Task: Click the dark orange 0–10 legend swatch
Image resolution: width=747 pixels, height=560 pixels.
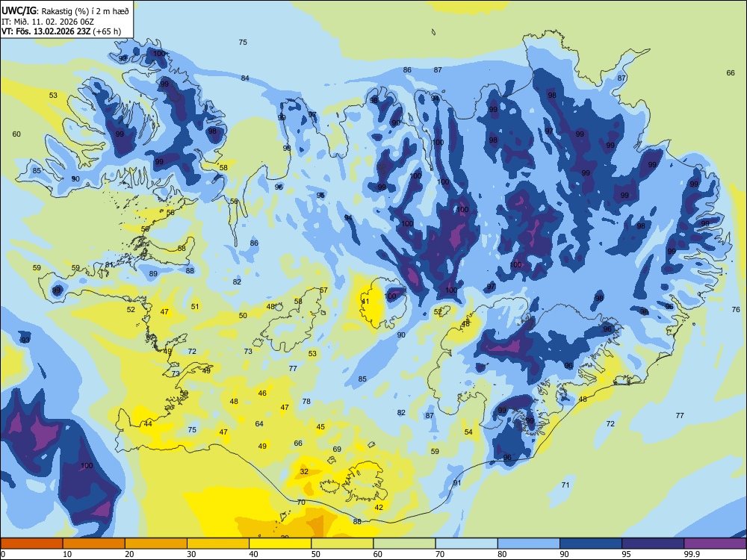Action: coord(31,544)
